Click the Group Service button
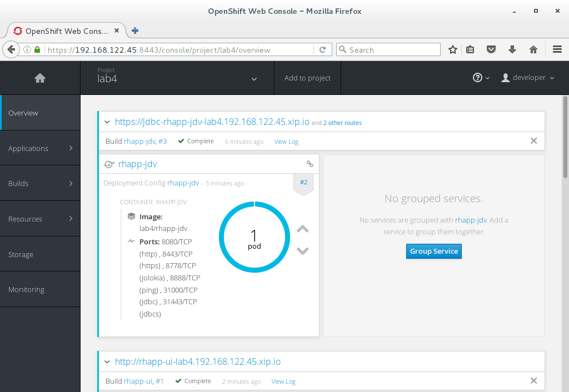Viewport: 569px width, 392px height. click(x=433, y=252)
